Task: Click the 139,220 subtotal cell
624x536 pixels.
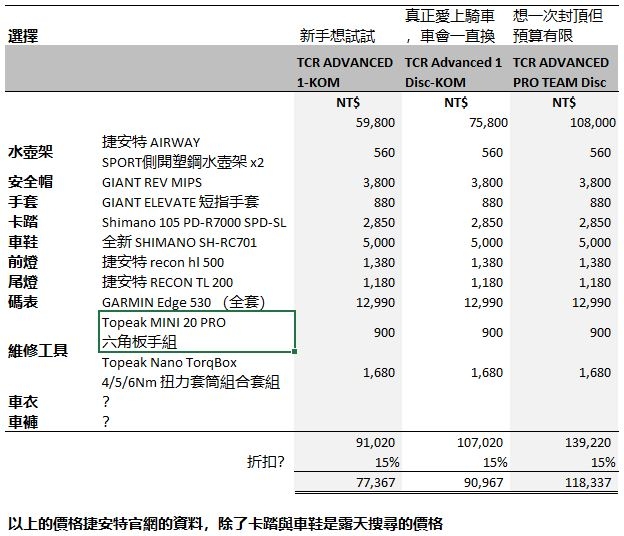Action: (x=588, y=442)
